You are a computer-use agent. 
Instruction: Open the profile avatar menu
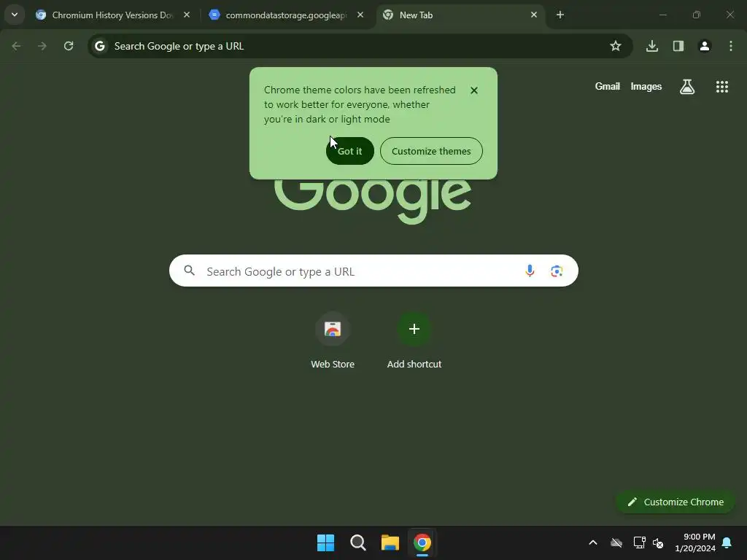click(705, 46)
